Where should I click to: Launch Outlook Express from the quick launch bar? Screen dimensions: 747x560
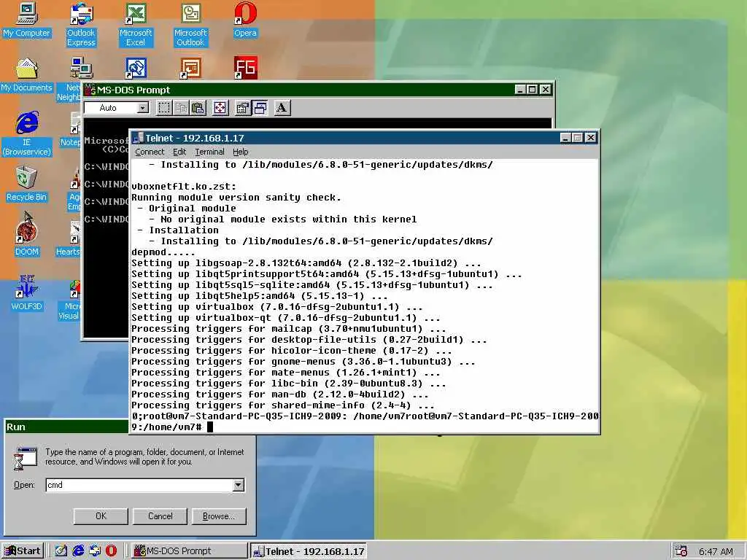(x=95, y=551)
